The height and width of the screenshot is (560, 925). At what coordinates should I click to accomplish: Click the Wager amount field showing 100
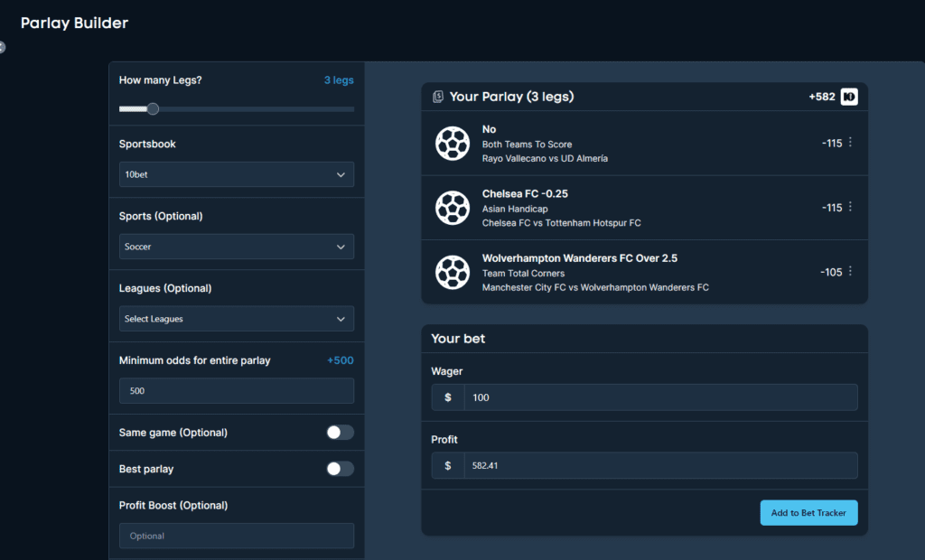tap(660, 397)
